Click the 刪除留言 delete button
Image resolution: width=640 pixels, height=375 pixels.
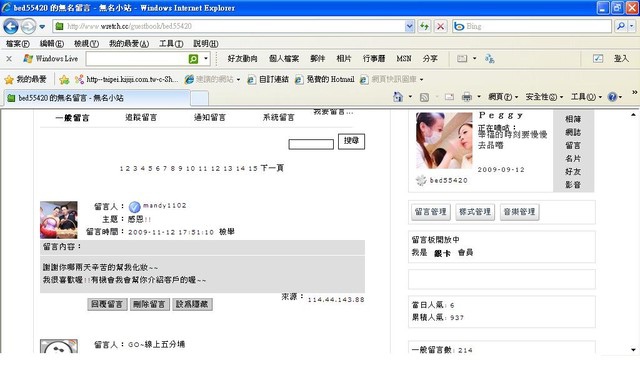pos(149,304)
